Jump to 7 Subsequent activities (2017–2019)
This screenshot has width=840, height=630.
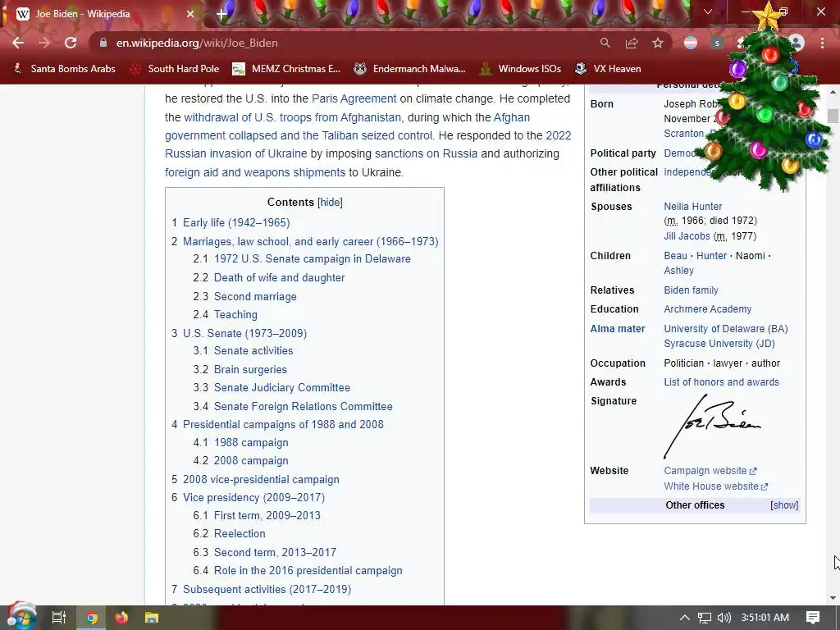[x=267, y=589]
